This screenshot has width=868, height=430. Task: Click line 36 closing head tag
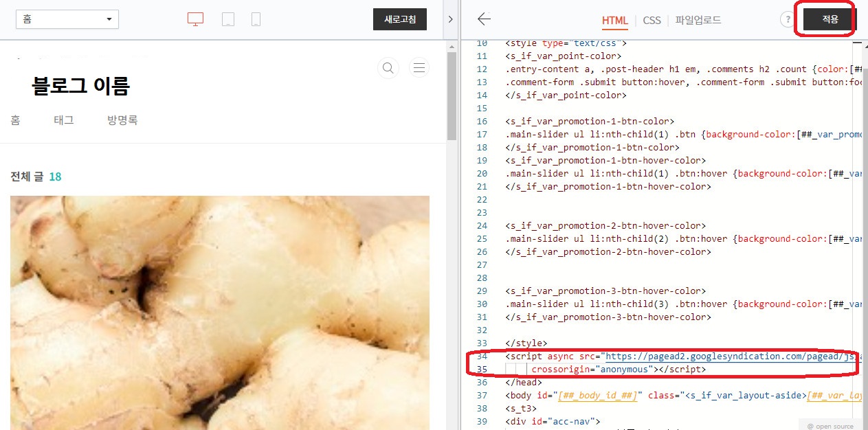click(x=524, y=382)
